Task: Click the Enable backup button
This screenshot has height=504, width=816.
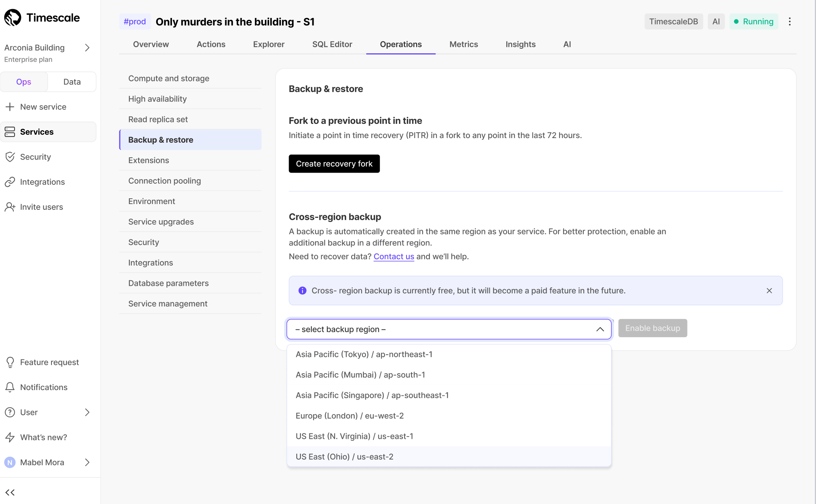Action: pyautogui.click(x=652, y=328)
